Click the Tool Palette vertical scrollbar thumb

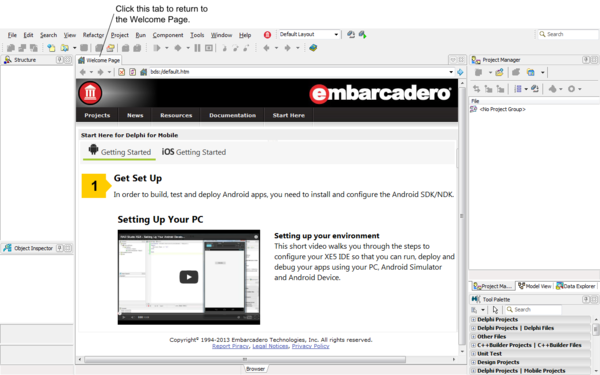(595, 329)
